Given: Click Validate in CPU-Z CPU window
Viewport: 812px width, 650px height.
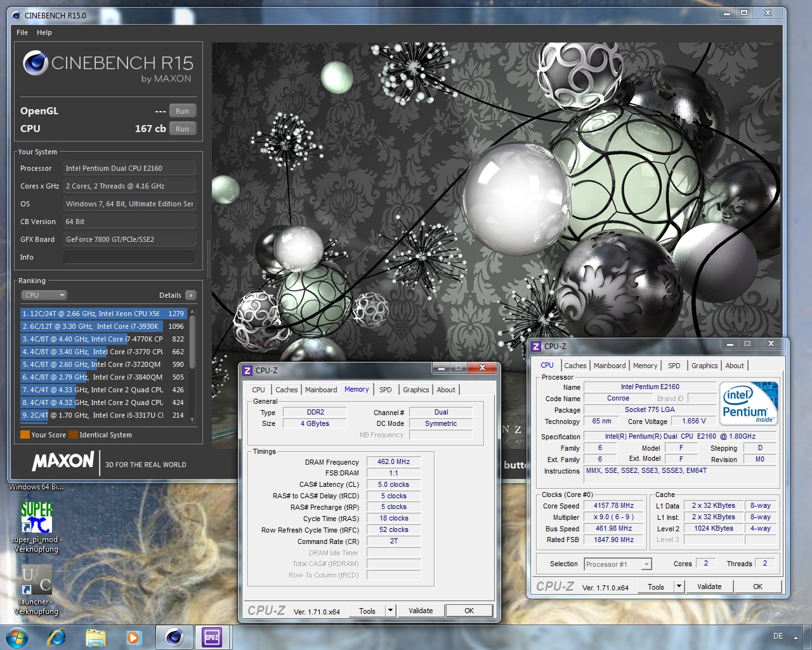Looking at the screenshot, I should click(x=709, y=587).
